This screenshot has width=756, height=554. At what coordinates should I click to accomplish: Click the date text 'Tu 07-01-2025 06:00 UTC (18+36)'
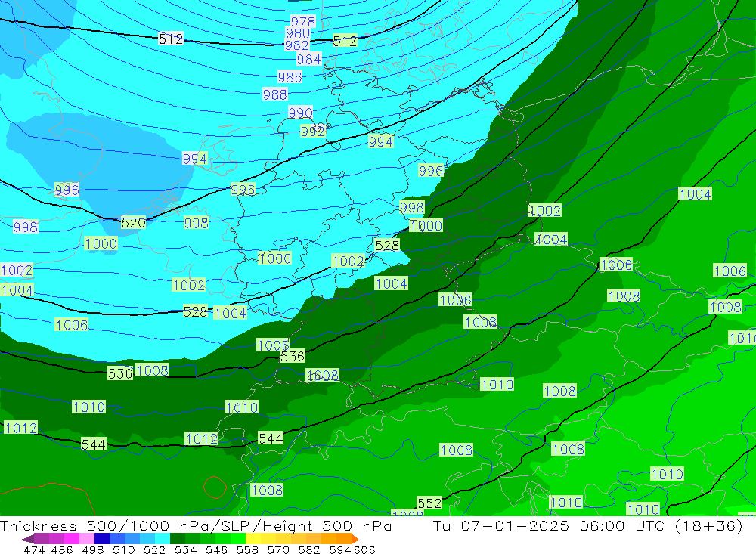coord(587,525)
